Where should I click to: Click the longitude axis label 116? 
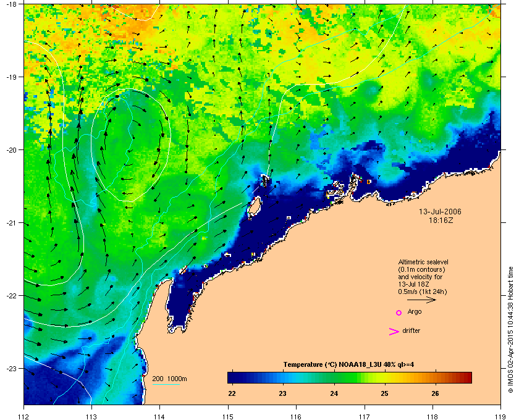click(296, 416)
